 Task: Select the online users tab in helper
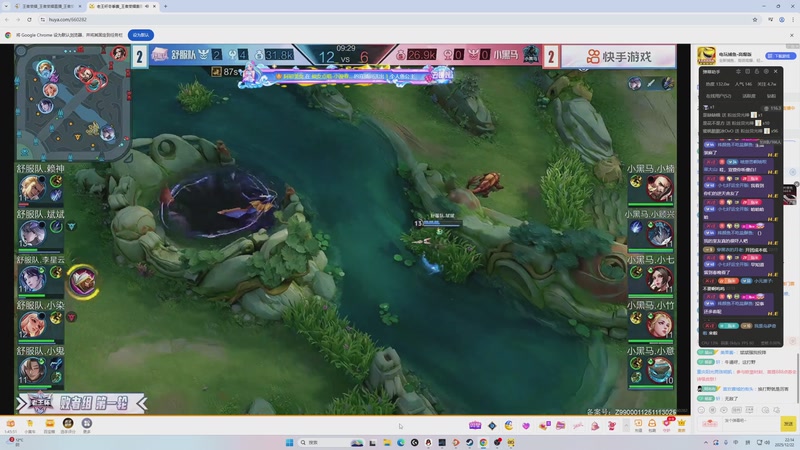tap(718, 96)
